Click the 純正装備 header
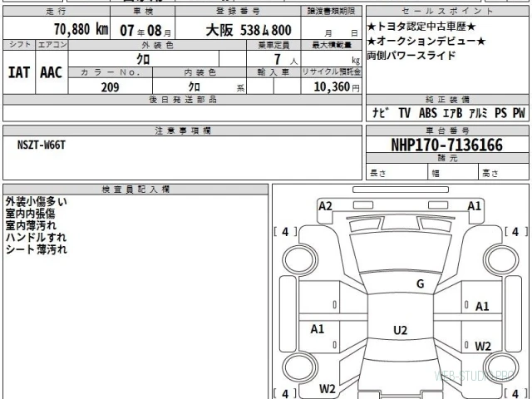Image resolution: width=532 pixels, height=399 pixels. 447,100
